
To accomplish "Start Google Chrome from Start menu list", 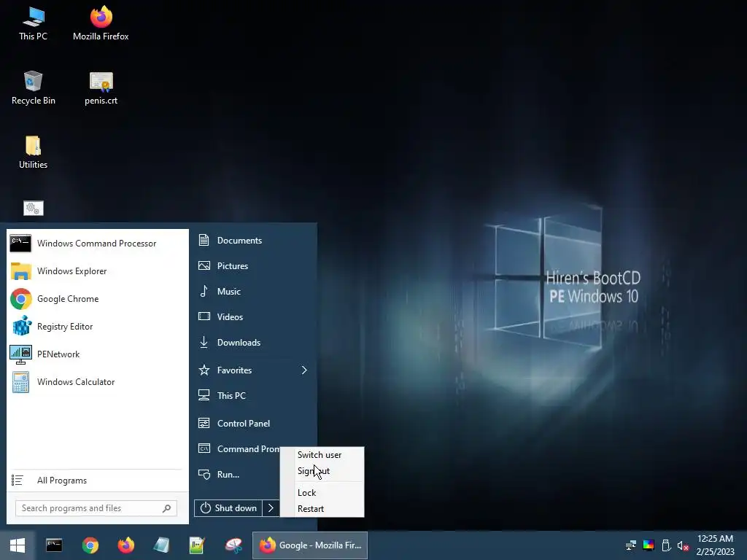I will [97, 298].
